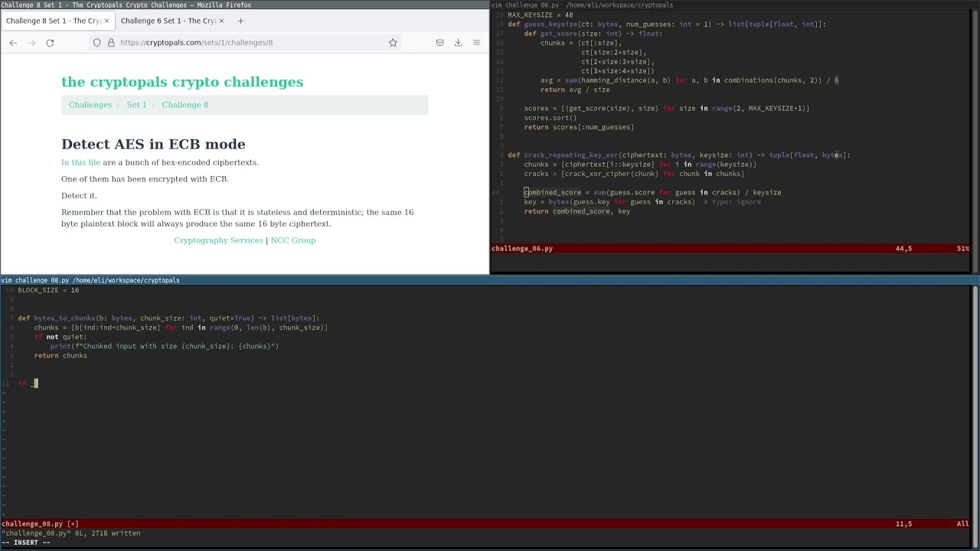Close the Challenge 6 Set 1 tab
The width and height of the screenshot is (980, 551).
221,21
